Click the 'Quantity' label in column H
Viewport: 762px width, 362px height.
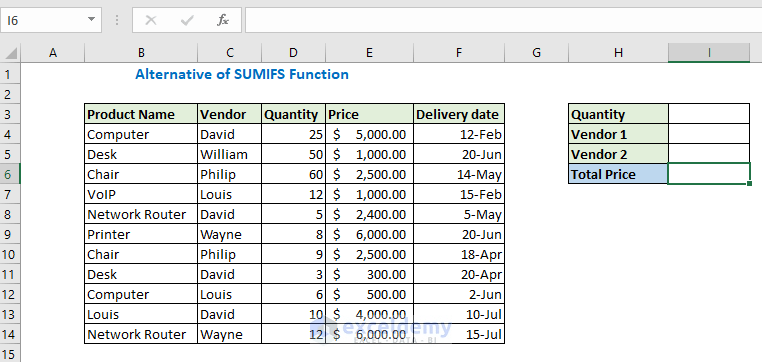[618, 114]
